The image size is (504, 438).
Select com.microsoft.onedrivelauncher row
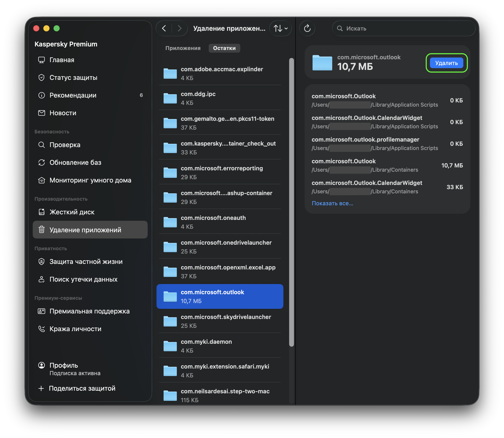(220, 247)
